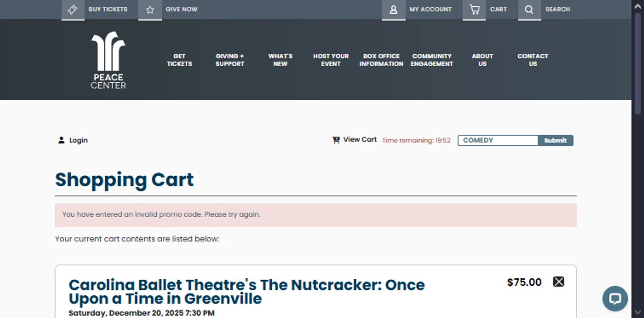Open the live chat bubble
The image size is (644, 318).
point(615,299)
